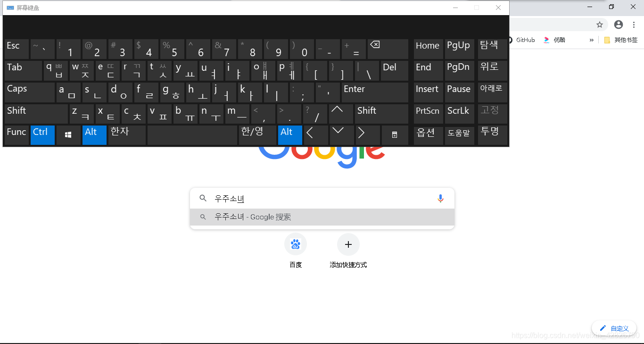Toggle the Caps key

(x=30, y=92)
